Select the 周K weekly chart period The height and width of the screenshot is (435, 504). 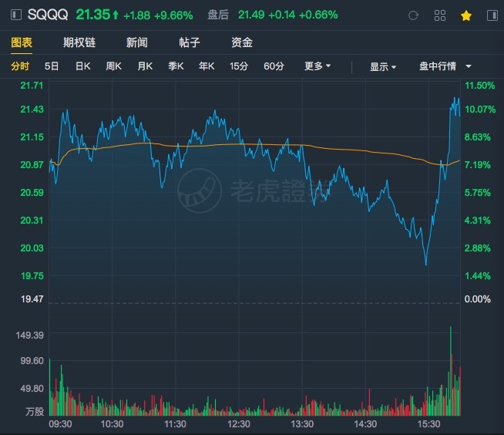click(x=114, y=66)
